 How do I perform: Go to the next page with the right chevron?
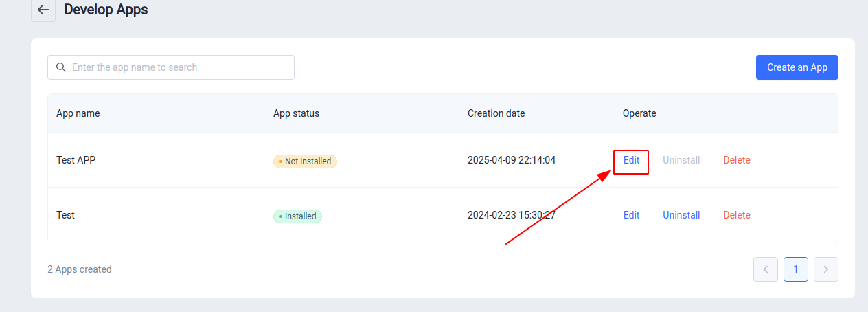point(825,269)
